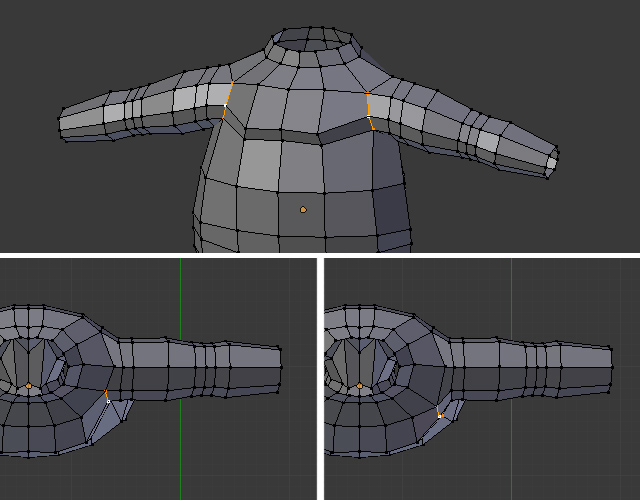Click orange origin dot in bottom-left viewport
The image size is (640, 500).
(x=29, y=385)
